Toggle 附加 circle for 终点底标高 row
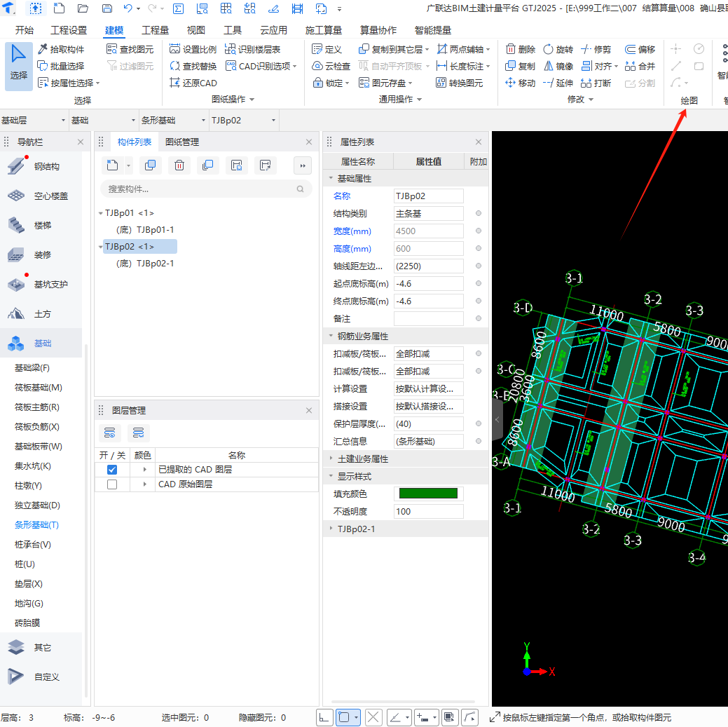 click(x=479, y=301)
